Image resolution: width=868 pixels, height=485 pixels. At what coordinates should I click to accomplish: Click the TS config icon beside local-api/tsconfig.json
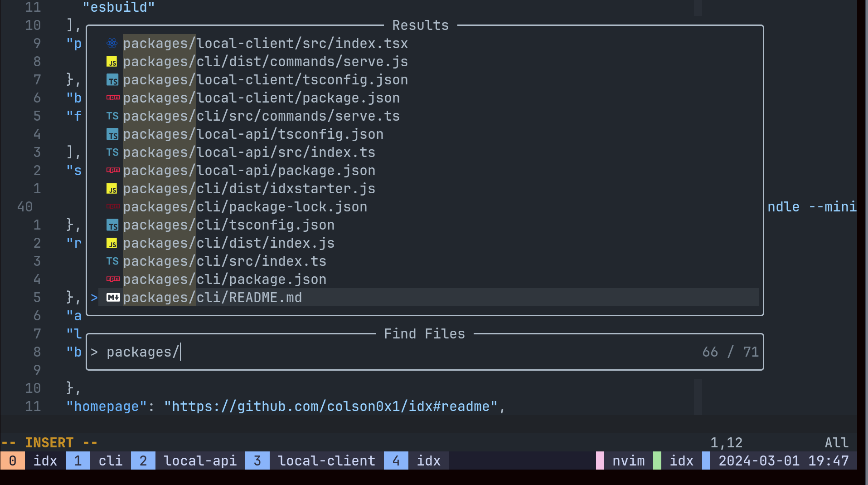(x=112, y=134)
